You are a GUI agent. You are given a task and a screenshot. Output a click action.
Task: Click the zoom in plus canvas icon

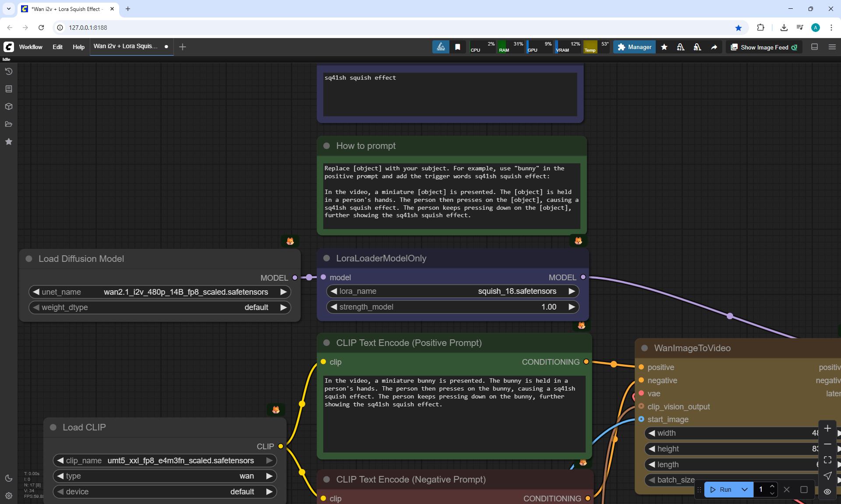(x=827, y=428)
